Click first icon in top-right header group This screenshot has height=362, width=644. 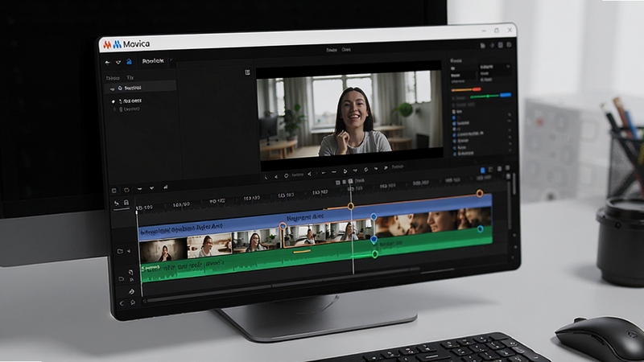point(483,45)
